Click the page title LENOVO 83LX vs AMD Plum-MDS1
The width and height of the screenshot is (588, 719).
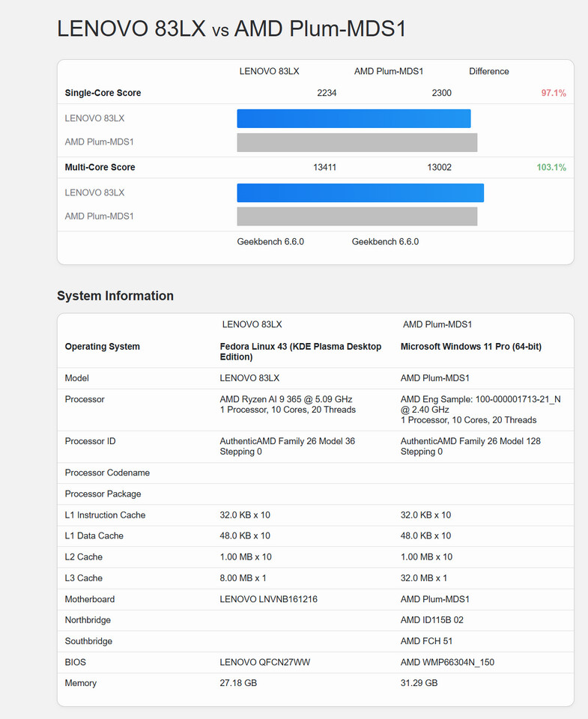click(x=231, y=28)
